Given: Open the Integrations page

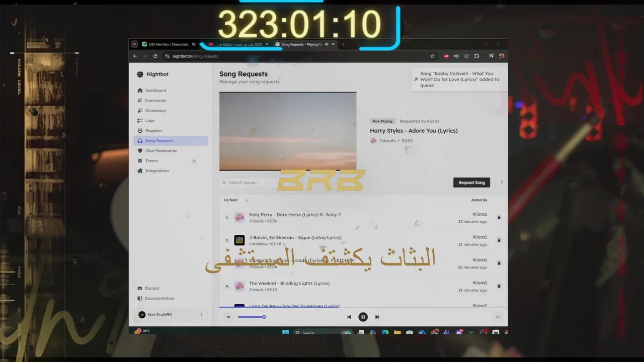Looking at the screenshot, I should (x=171, y=171).
